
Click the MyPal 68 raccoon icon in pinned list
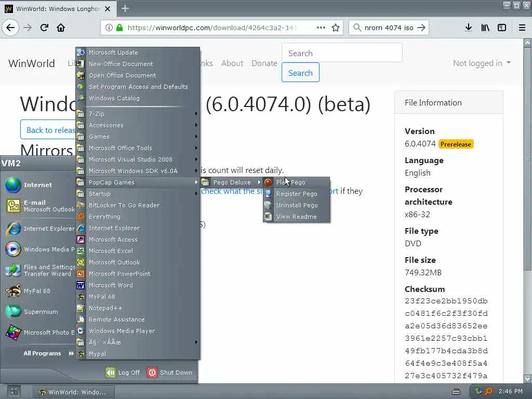coord(13,291)
